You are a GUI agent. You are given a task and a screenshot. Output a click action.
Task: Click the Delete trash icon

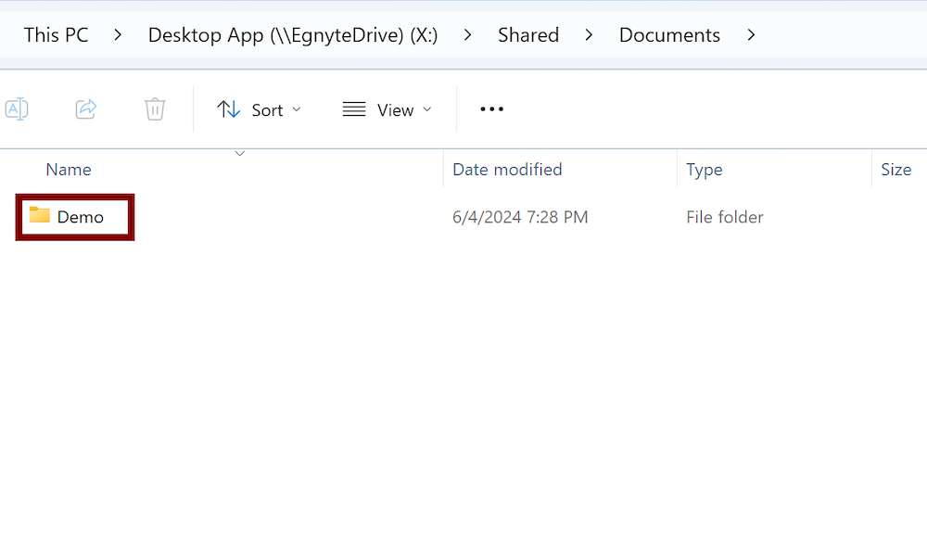click(154, 108)
